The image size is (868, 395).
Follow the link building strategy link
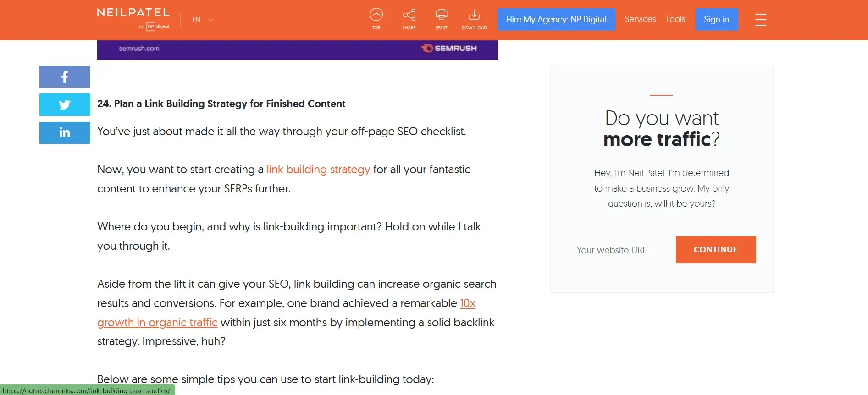(318, 170)
